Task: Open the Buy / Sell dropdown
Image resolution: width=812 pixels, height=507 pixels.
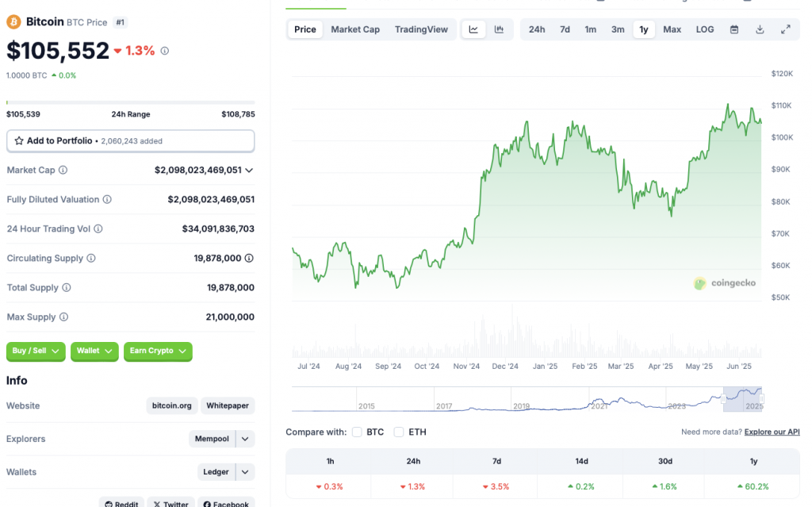Action: tap(36, 351)
